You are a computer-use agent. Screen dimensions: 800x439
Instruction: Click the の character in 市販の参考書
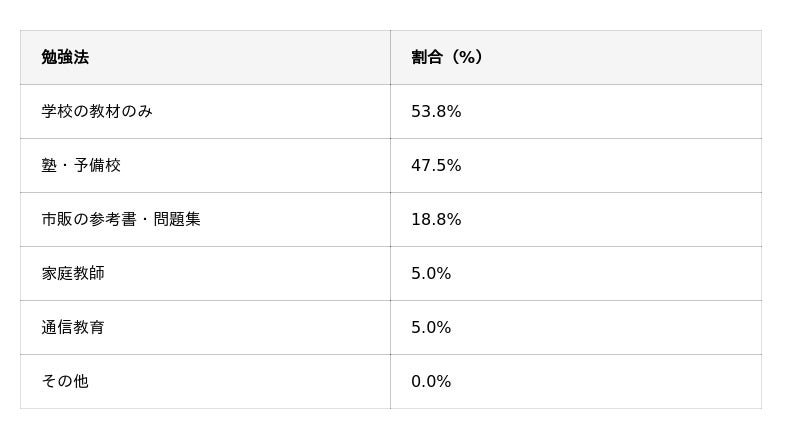pos(81,220)
